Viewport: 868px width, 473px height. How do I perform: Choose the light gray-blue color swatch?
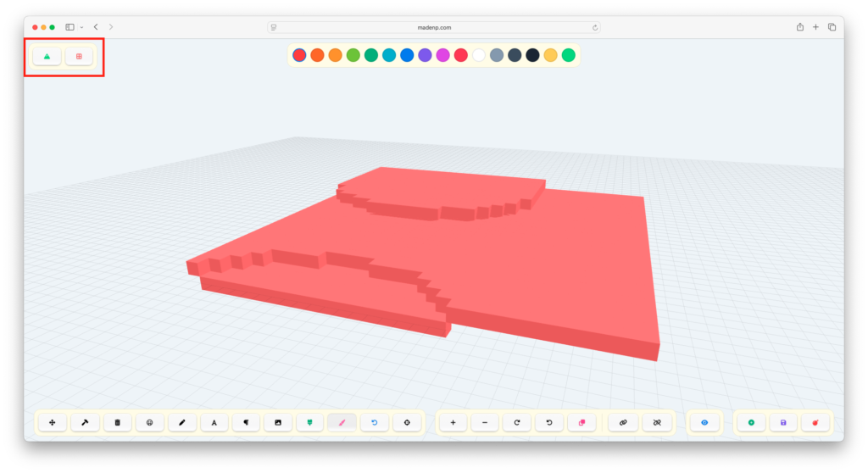(x=497, y=55)
